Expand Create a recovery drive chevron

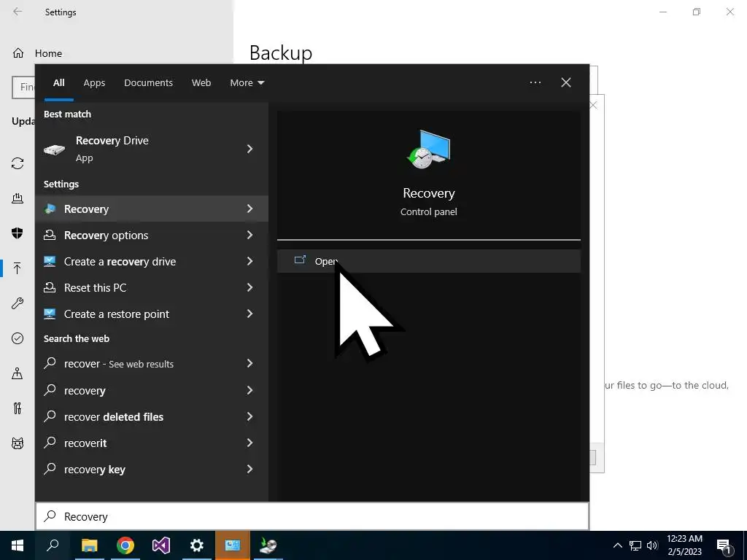click(x=249, y=261)
